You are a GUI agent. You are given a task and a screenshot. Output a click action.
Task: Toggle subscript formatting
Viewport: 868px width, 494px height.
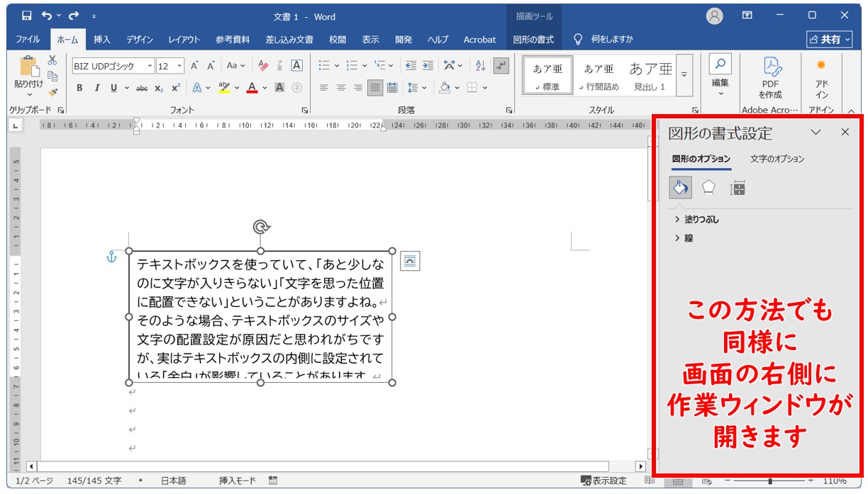click(x=159, y=88)
